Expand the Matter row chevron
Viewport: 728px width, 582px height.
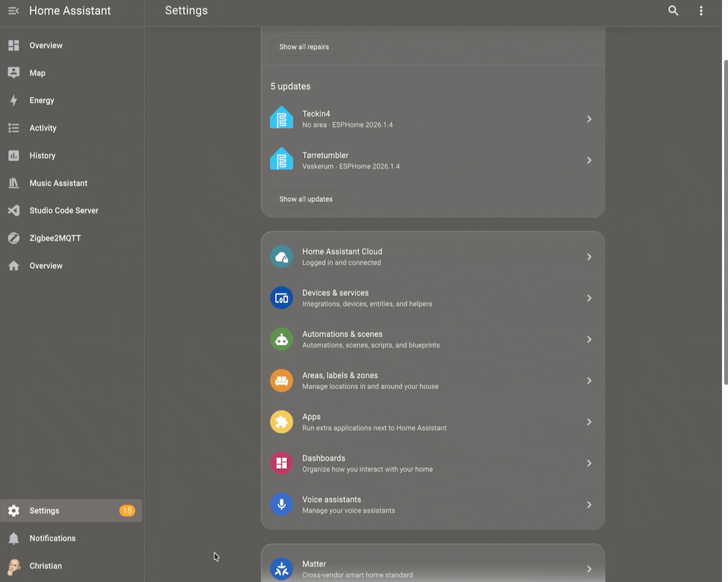click(588, 568)
